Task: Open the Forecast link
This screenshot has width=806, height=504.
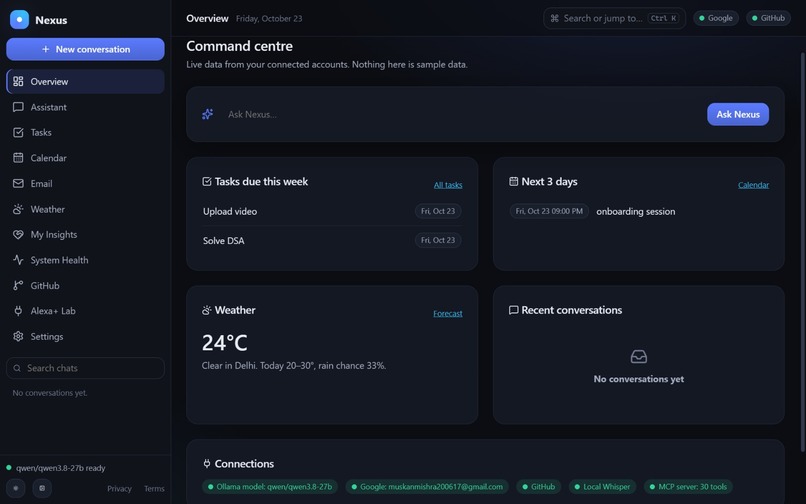Action: 448,314
